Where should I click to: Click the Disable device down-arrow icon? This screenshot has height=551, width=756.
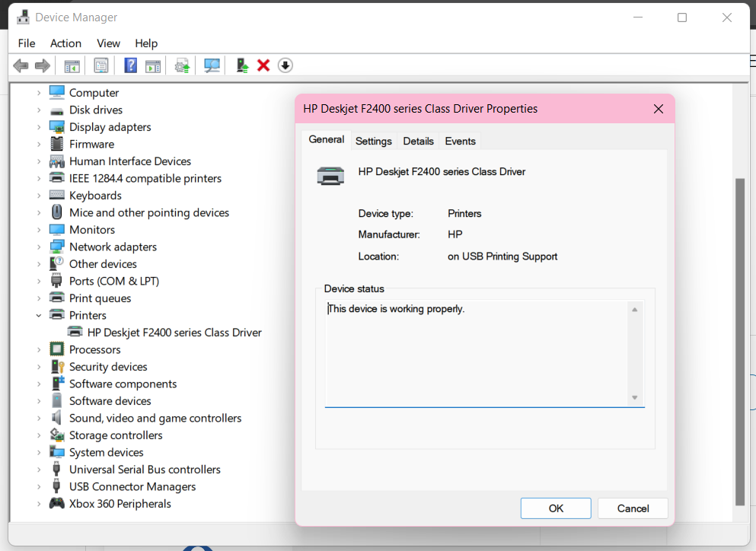click(x=285, y=65)
